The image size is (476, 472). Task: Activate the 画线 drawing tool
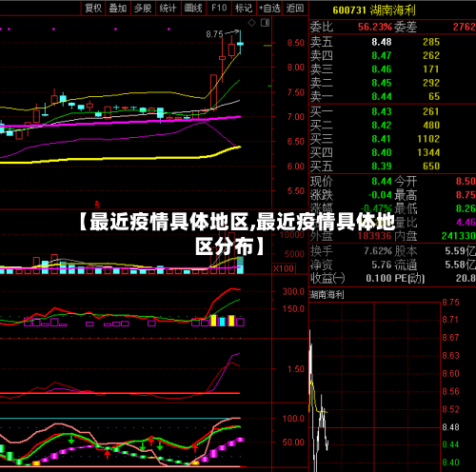[x=193, y=9]
